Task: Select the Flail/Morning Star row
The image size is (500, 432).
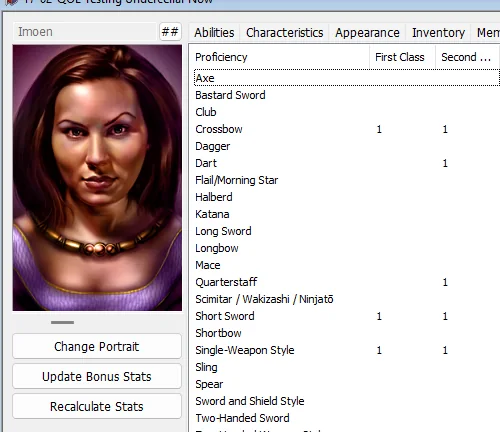Action: (347, 180)
